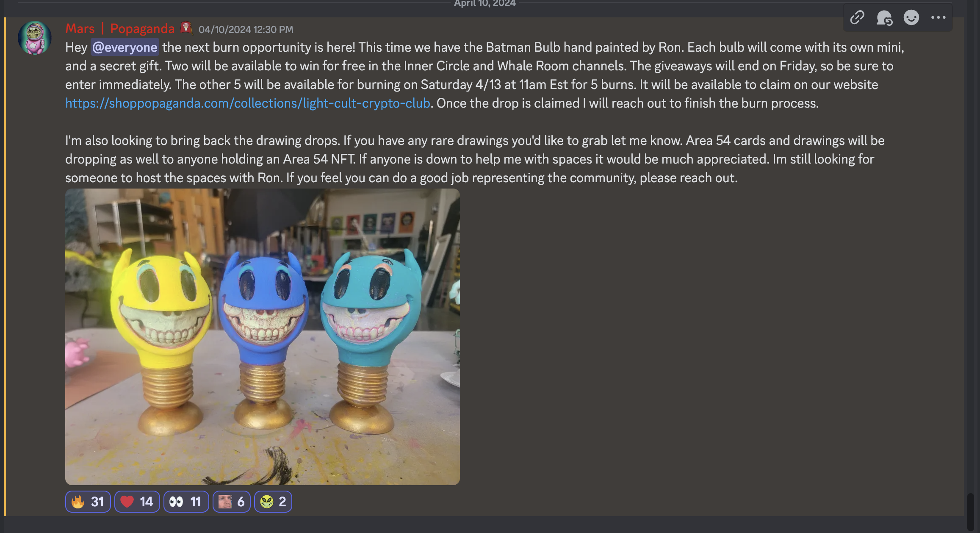Click the copy message link chain icon

tap(857, 17)
